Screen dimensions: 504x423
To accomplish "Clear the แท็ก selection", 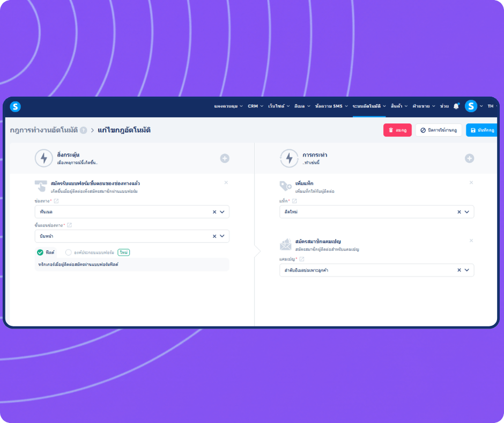I will 459,212.
